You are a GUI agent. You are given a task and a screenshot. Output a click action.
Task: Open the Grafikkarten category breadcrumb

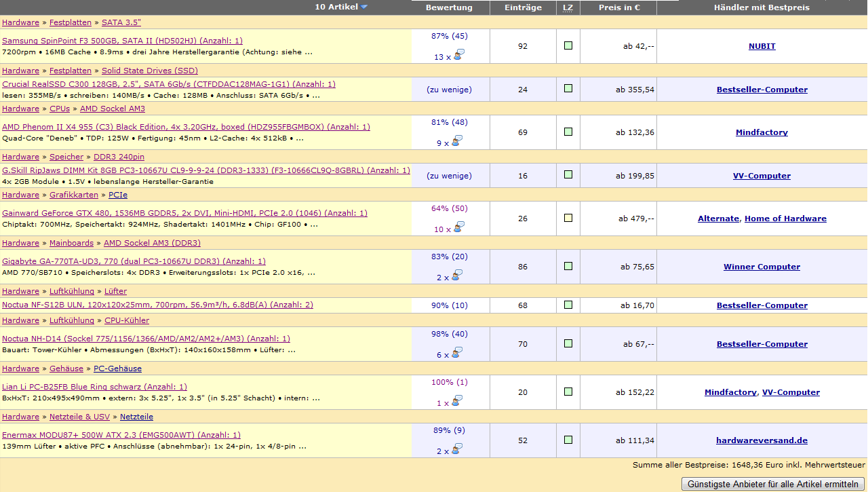click(74, 195)
